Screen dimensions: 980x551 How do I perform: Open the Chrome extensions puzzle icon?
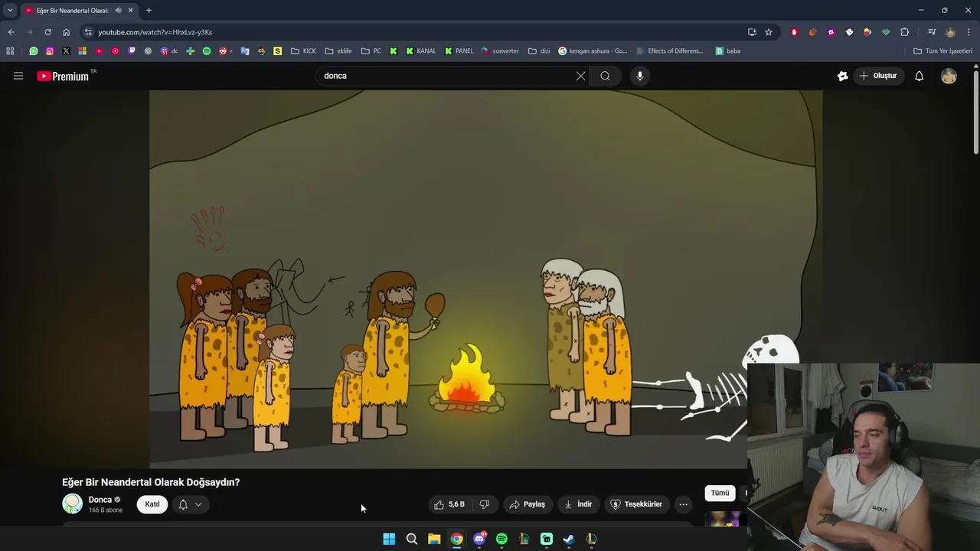point(904,32)
